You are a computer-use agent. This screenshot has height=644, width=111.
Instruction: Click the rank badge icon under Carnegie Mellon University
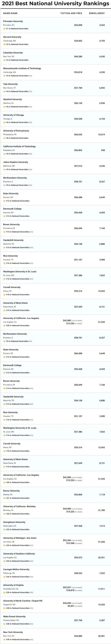tap(4, 577)
